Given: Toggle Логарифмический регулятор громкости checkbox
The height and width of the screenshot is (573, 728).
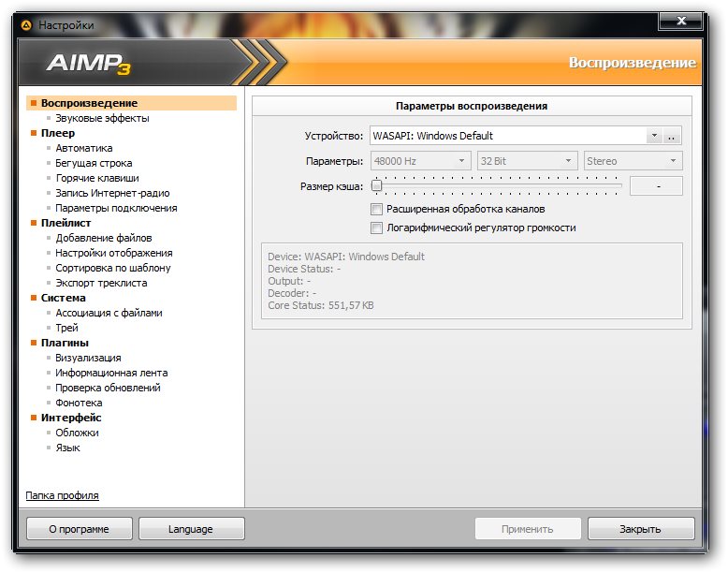Looking at the screenshot, I should (x=377, y=228).
